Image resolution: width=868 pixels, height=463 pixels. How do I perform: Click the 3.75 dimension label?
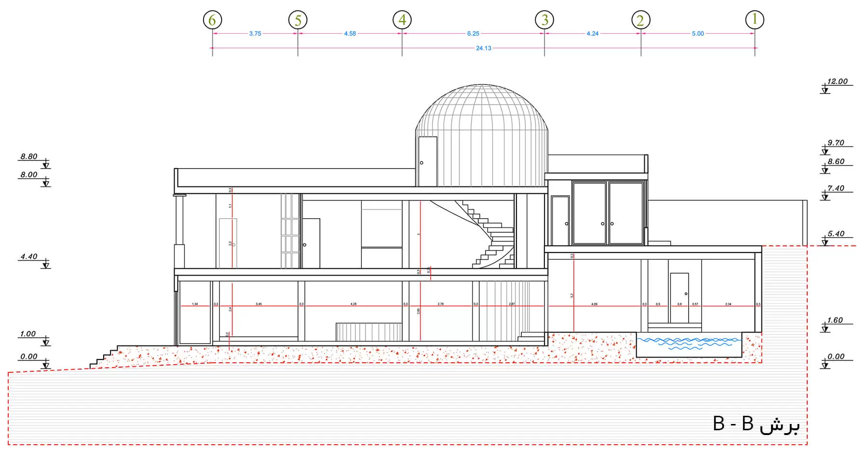pyautogui.click(x=255, y=34)
